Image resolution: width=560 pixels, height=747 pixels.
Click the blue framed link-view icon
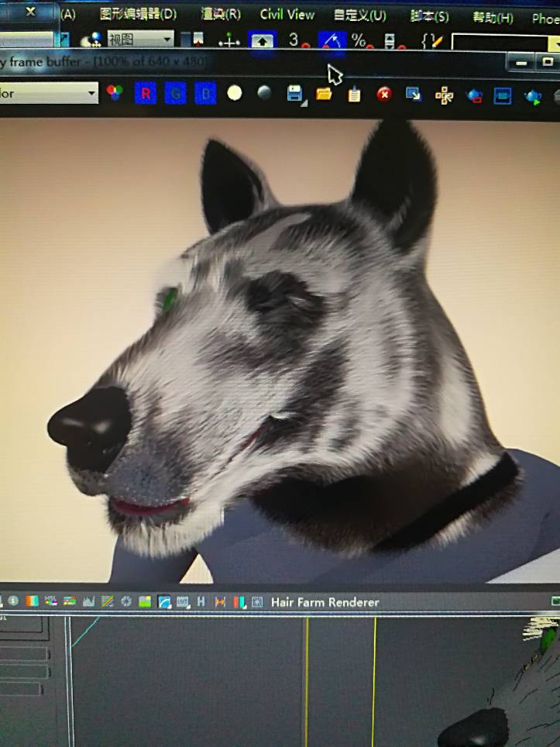click(503, 96)
